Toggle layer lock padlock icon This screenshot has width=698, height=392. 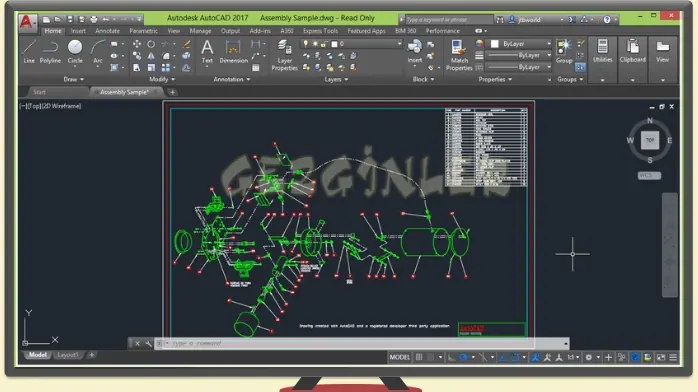coord(324,44)
